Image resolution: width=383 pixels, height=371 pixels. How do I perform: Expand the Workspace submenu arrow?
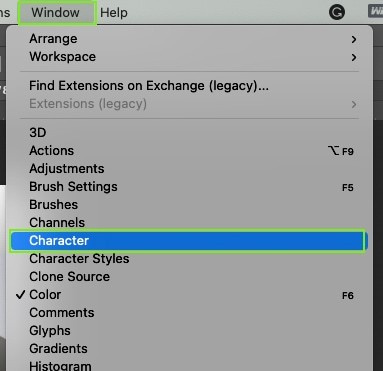click(x=354, y=57)
